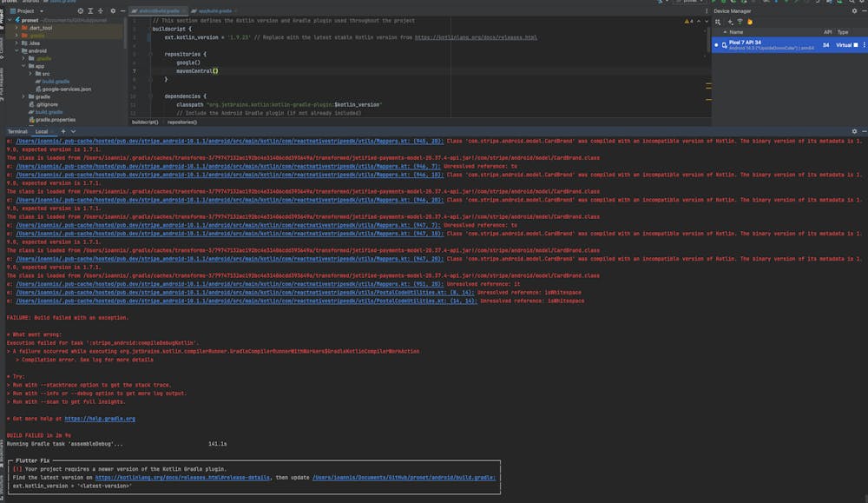Add a new terminal session tab

[x=63, y=130]
